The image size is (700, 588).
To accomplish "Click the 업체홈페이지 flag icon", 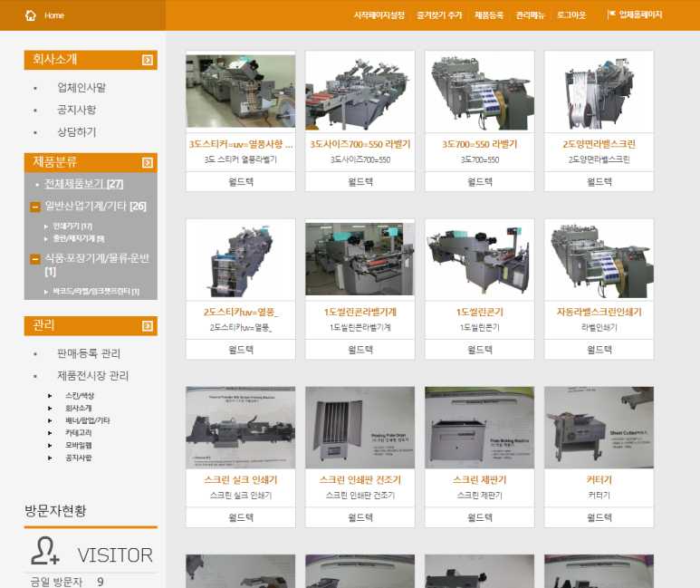I will [611, 14].
